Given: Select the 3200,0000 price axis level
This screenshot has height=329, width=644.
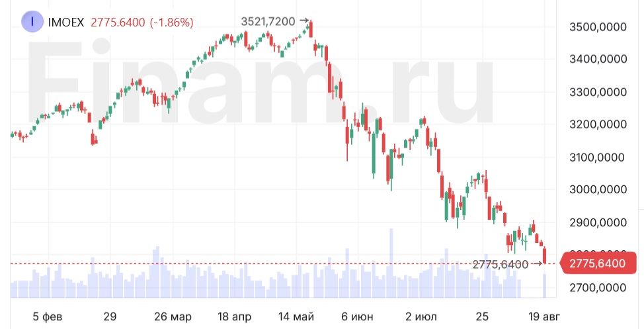Looking at the screenshot, I should click(x=597, y=124).
